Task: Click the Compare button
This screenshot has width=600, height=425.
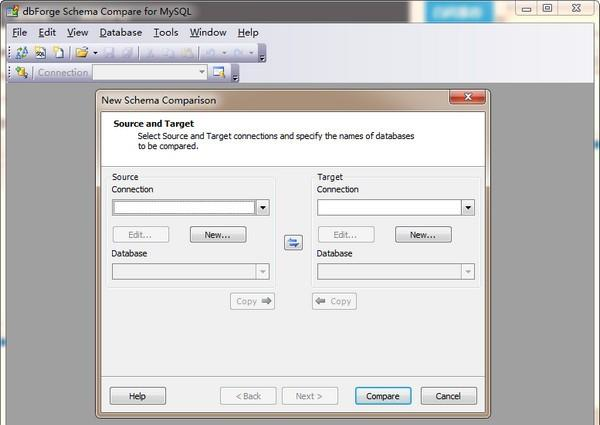Action: [383, 396]
